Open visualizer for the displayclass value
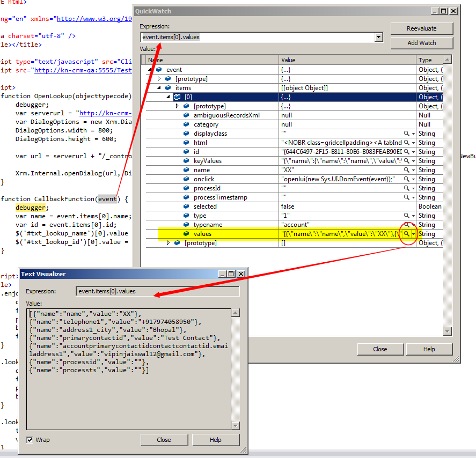Image resolution: width=476 pixels, height=458 pixels. 407,133
